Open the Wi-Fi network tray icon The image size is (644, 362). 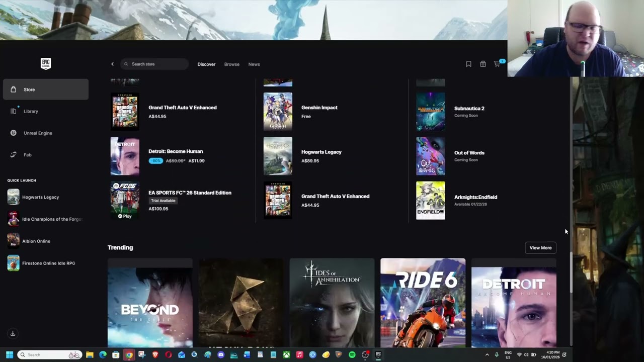519,354
